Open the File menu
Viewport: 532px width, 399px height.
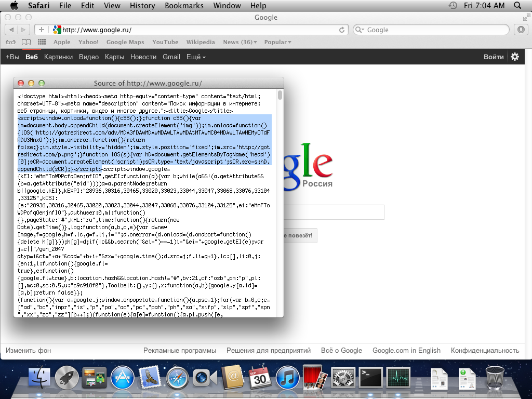pos(65,5)
